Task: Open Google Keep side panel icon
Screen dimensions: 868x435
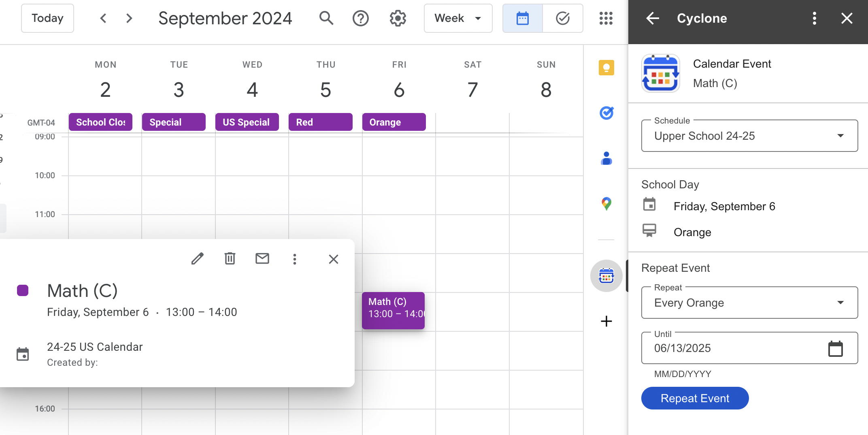Action: [x=606, y=68]
